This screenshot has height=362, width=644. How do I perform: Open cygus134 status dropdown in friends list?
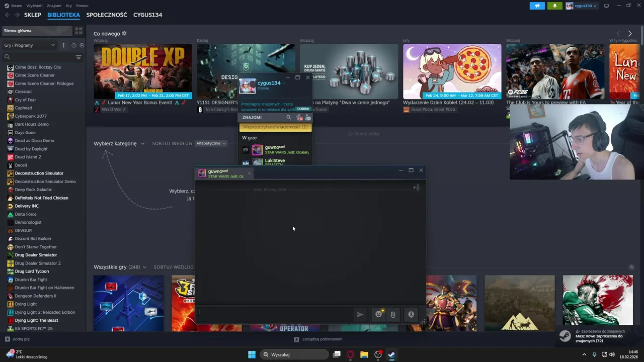(x=284, y=83)
